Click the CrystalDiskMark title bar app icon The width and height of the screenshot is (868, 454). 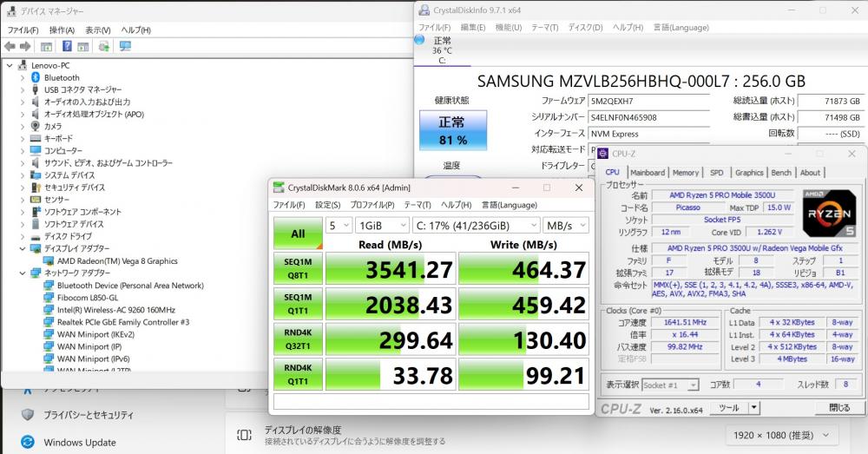[x=279, y=188]
